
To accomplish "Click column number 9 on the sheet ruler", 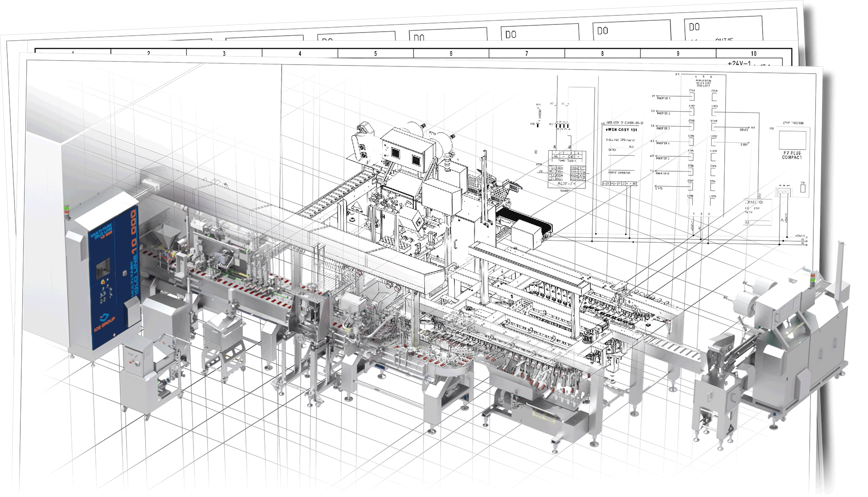I will click(678, 54).
